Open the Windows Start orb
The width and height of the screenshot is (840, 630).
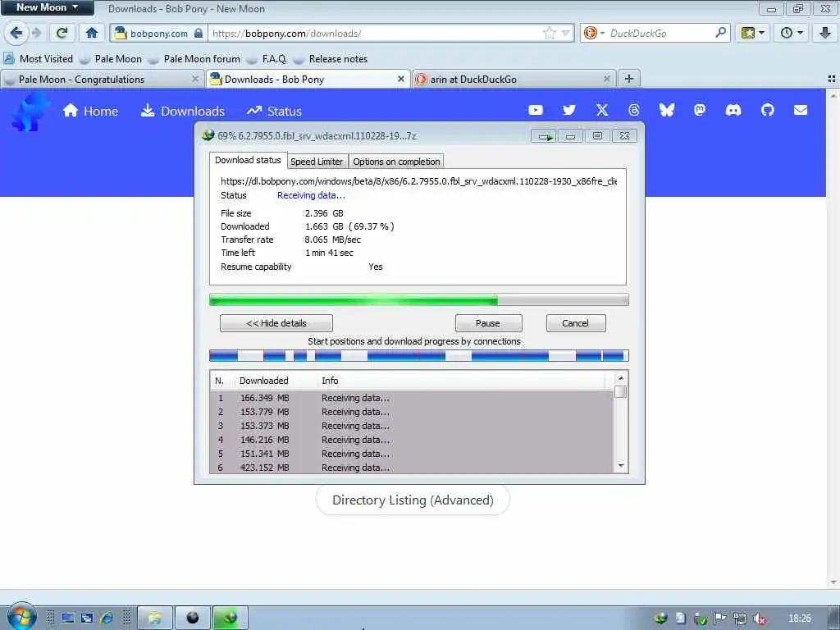(21, 616)
